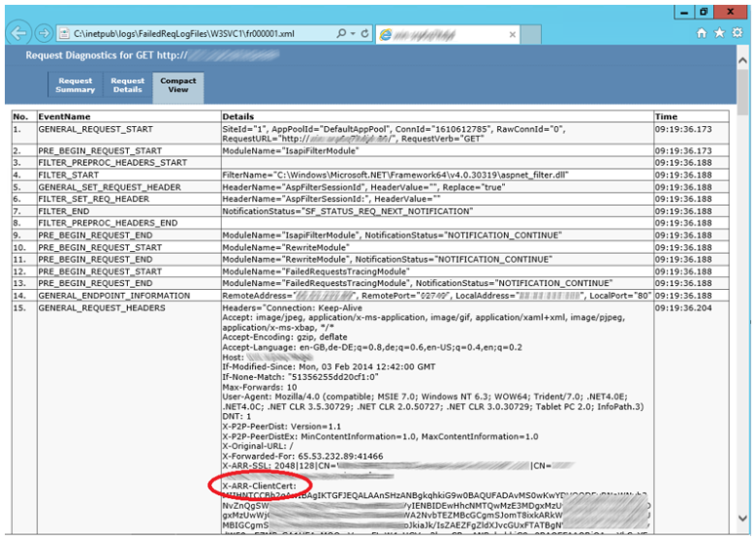Click the X-ARR-ClientCert header text

click(x=260, y=486)
